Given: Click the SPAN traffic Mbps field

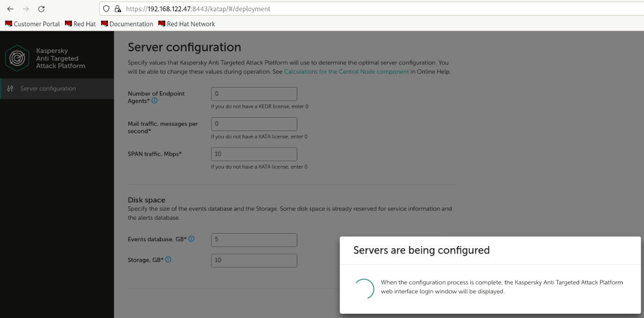Looking at the screenshot, I should 254,154.
